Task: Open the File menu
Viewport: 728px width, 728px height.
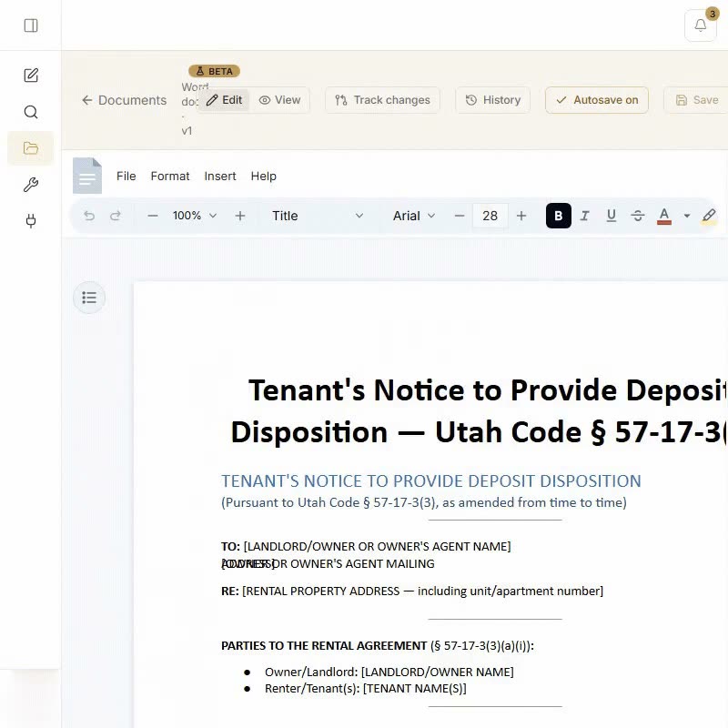Action: 126,176
